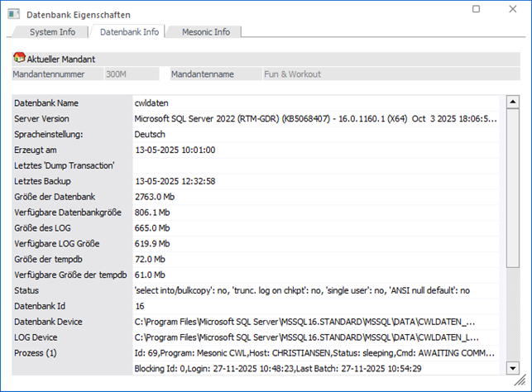Click the Spracheinstellung value Deutsch
This screenshot has width=532, height=392.
(150, 134)
